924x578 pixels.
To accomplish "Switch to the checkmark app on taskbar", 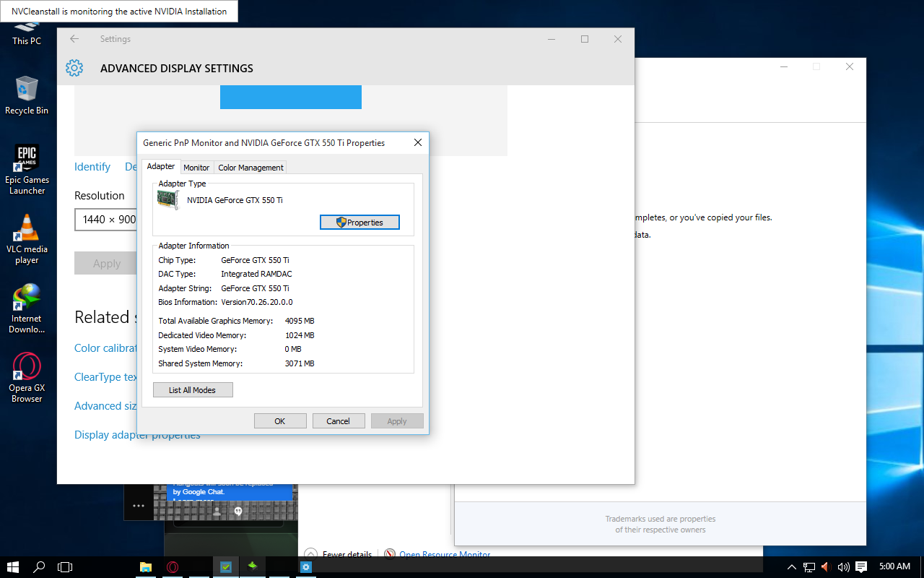I will (226, 566).
